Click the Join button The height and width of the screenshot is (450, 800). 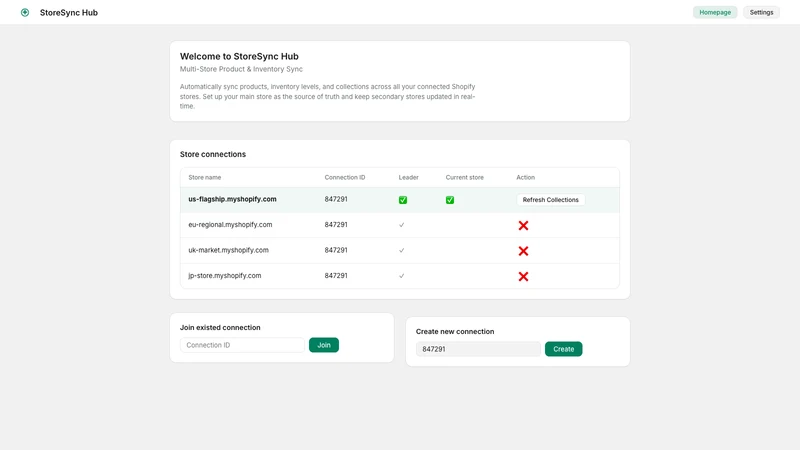coord(324,345)
